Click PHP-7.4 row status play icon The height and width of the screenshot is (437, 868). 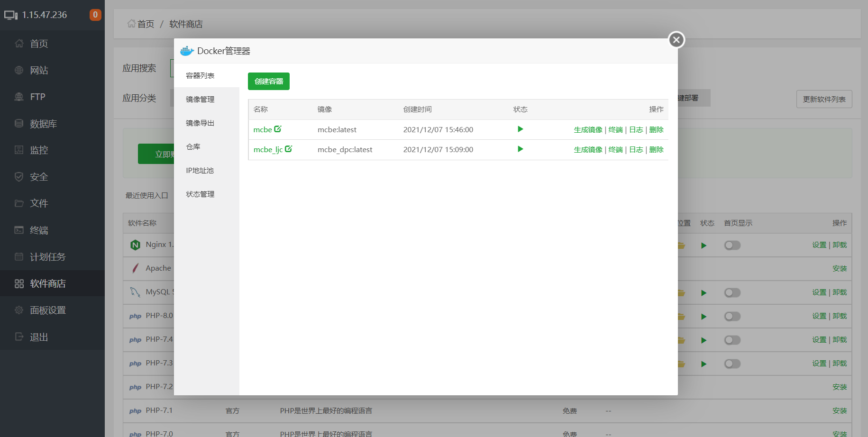704,340
